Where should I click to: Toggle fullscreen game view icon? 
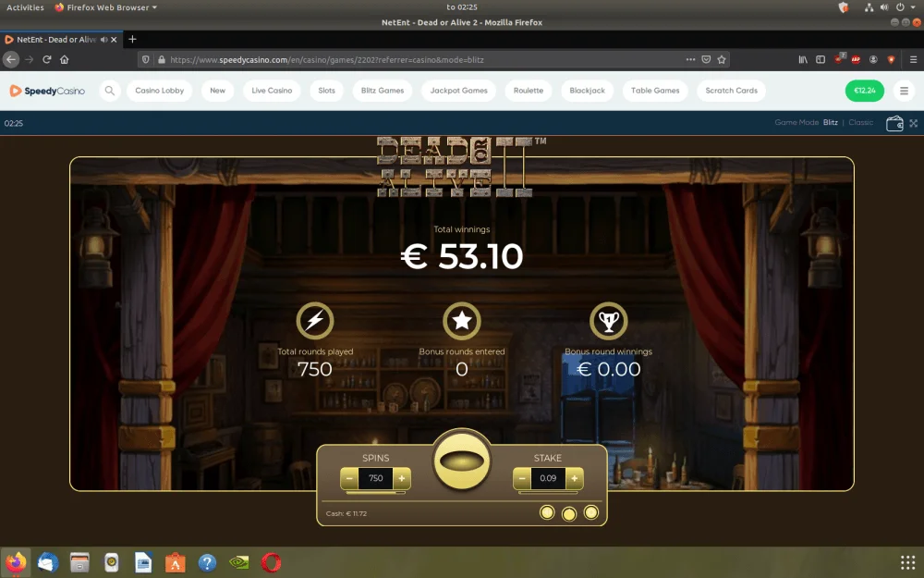click(914, 123)
